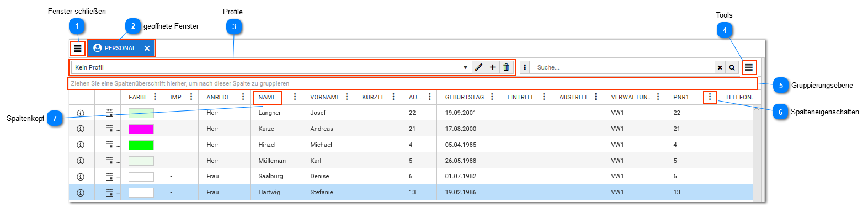The image size is (868, 207).
Task: Open calendar icon for Mülleman row
Action: (x=109, y=161)
